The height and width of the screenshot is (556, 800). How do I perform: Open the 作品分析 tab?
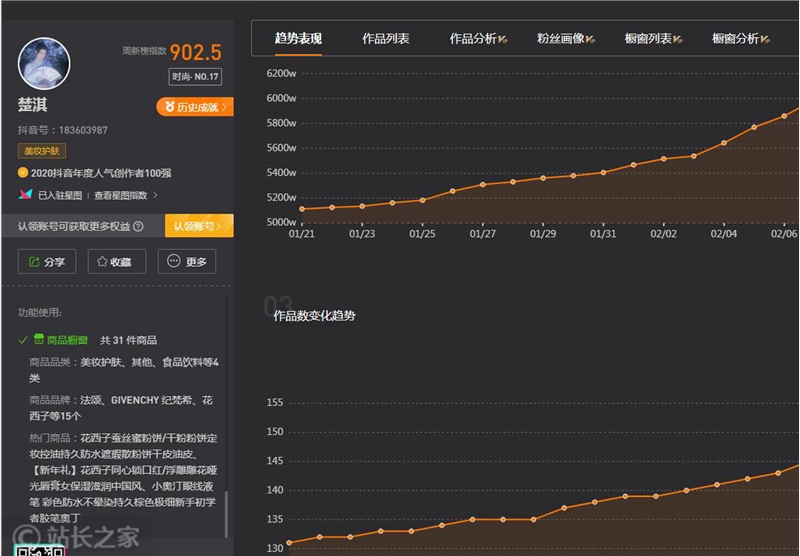point(478,39)
